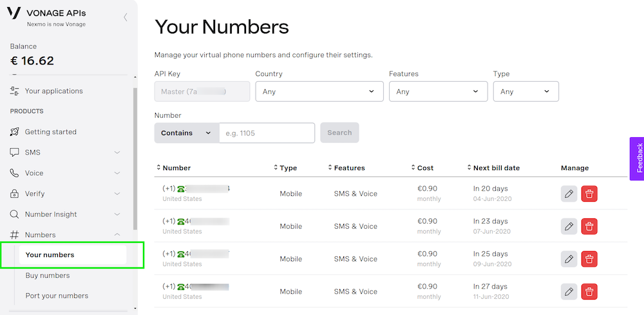The height and width of the screenshot is (315, 644).
Task: Click the Manage column header
Action: (x=574, y=167)
